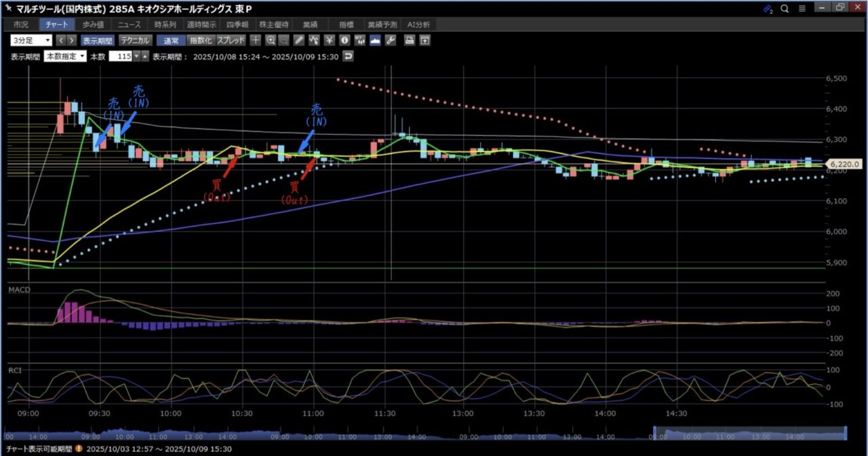Open the wrench settings icon
The width and height of the screenshot is (868, 456).
click(x=390, y=40)
